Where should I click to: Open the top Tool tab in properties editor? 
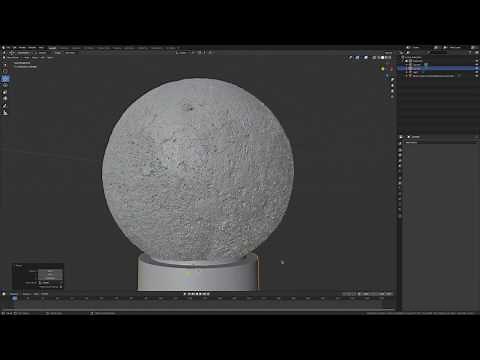[400, 143]
